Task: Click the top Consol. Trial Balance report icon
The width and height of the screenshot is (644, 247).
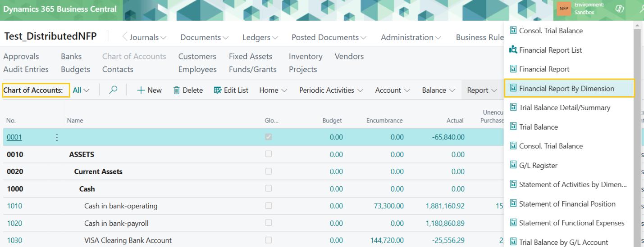Action: click(513, 31)
